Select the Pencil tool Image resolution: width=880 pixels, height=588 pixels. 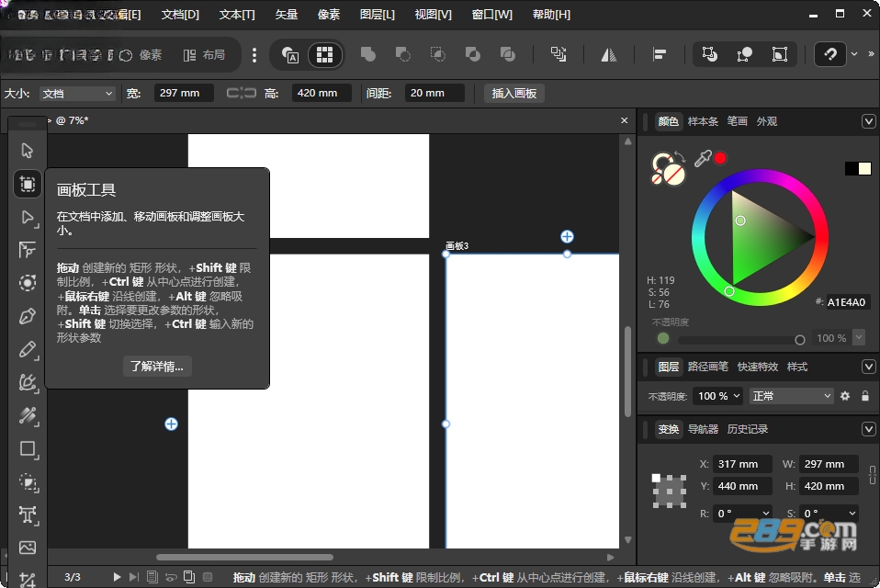27,349
